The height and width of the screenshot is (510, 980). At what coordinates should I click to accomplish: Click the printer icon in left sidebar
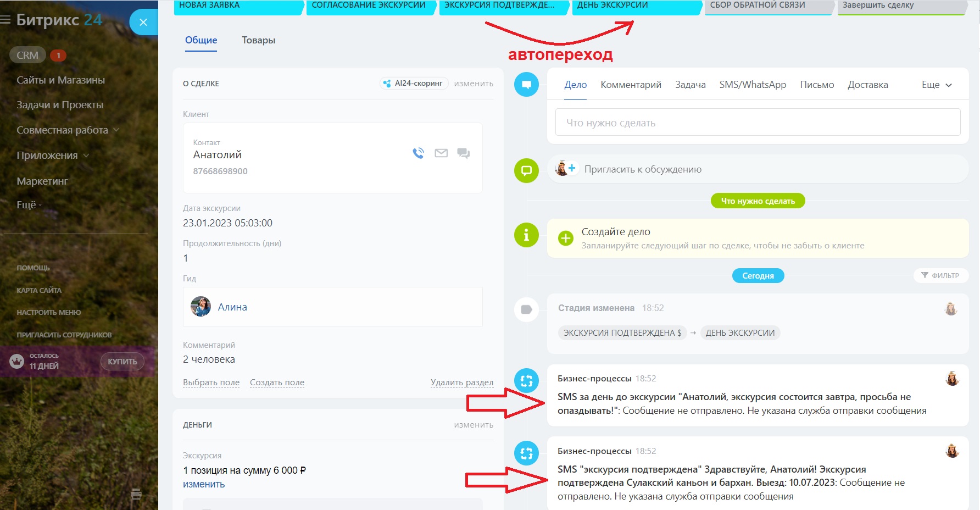coord(136,494)
